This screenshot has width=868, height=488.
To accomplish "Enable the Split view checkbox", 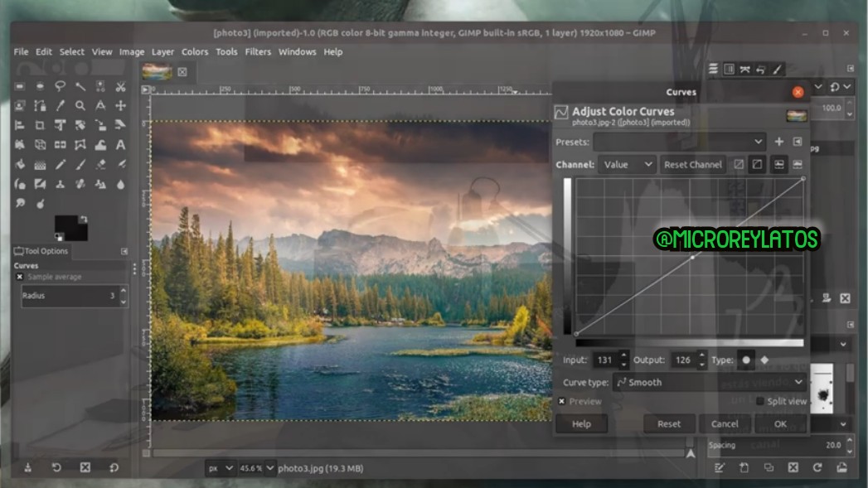I will 760,401.
